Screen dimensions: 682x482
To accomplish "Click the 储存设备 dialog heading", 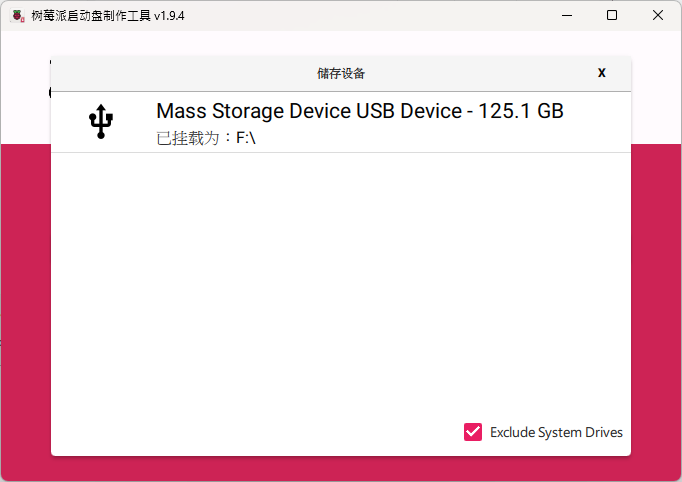I will 341,73.
